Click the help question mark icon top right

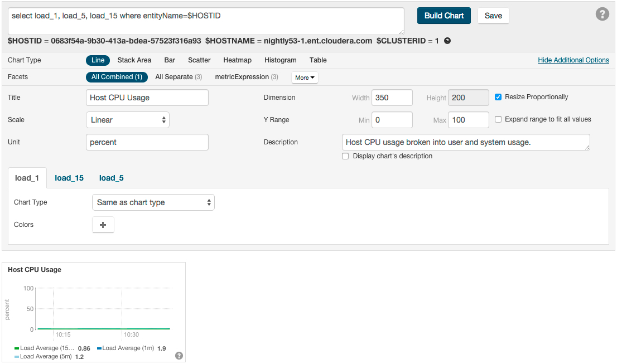(602, 14)
